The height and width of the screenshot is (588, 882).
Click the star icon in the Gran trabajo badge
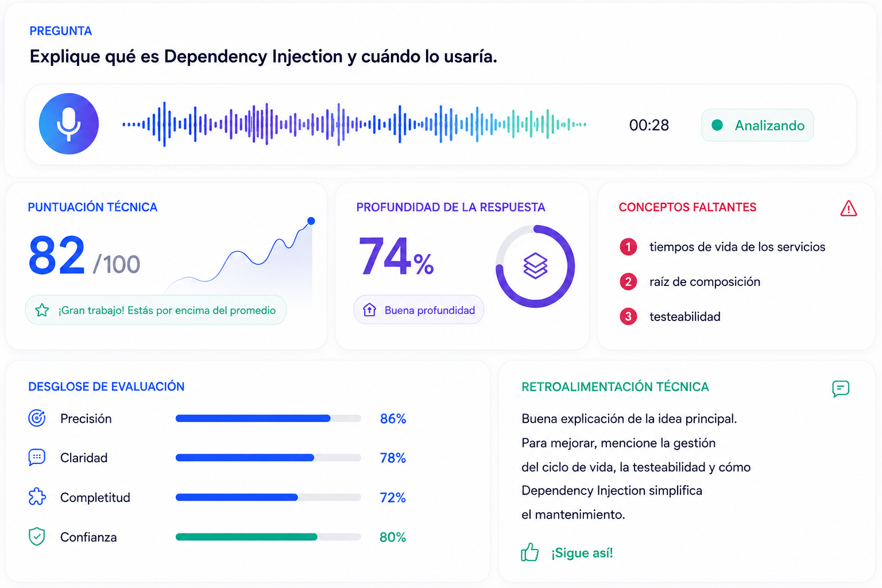click(42, 310)
